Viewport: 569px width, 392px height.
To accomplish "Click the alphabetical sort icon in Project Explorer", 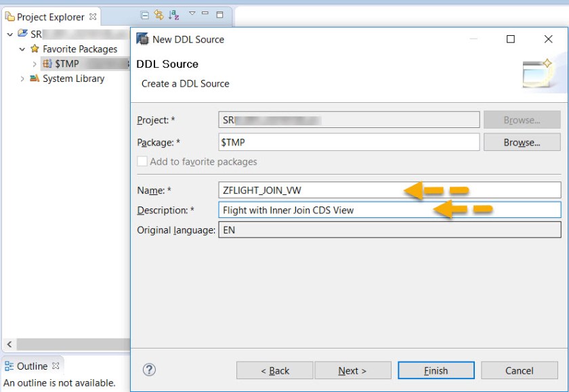I will pyautogui.click(x=174, y=15).
